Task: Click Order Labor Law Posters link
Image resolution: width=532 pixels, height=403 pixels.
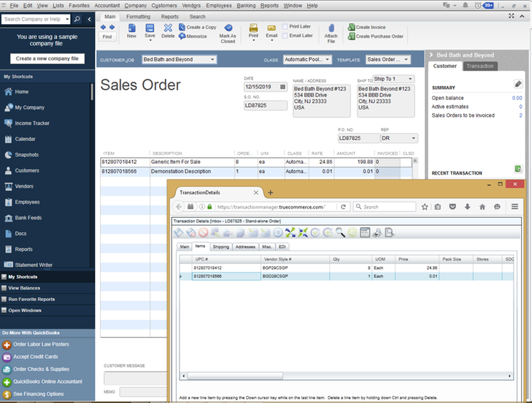Action: point(41,344)
